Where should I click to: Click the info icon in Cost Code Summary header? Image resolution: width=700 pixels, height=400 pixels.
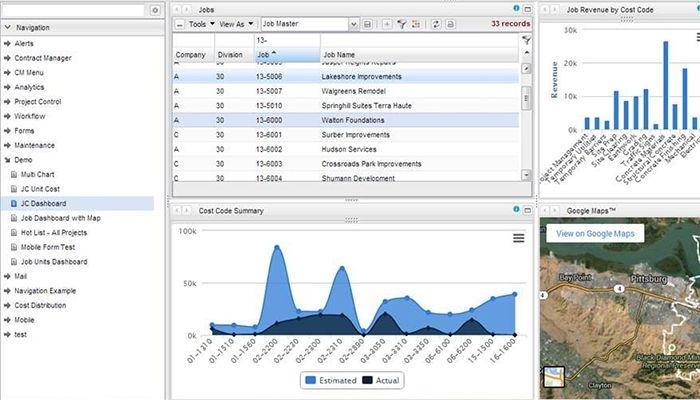pos(517,209)
